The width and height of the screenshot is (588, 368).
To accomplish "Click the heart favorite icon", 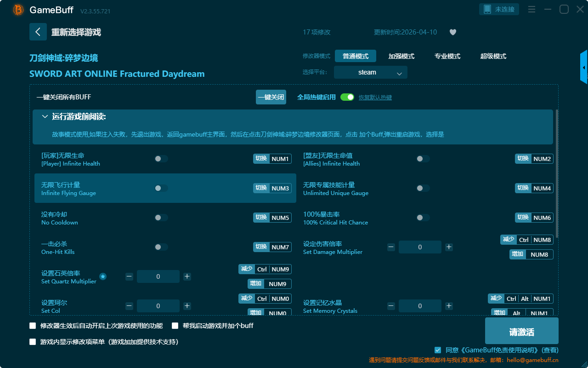I will [453, 32].
